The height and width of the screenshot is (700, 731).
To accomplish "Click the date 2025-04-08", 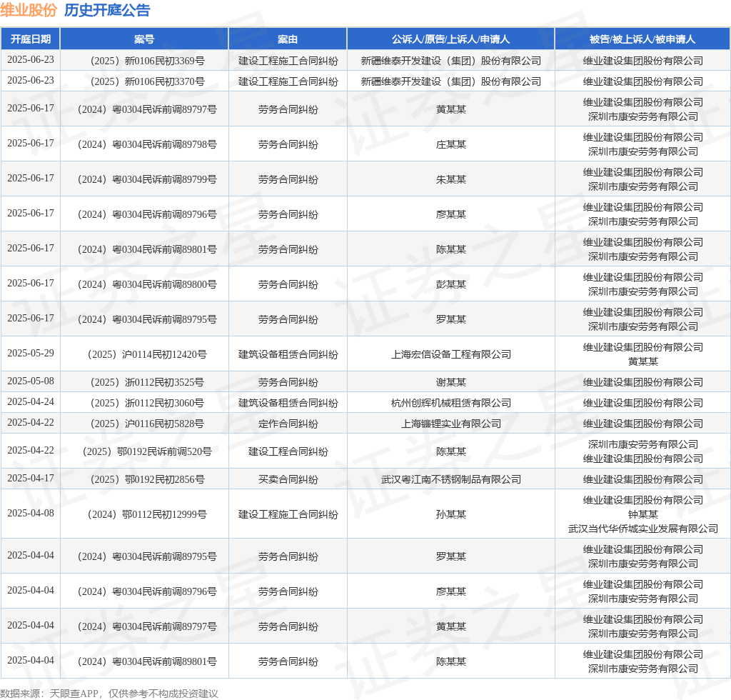I will 31,513.
